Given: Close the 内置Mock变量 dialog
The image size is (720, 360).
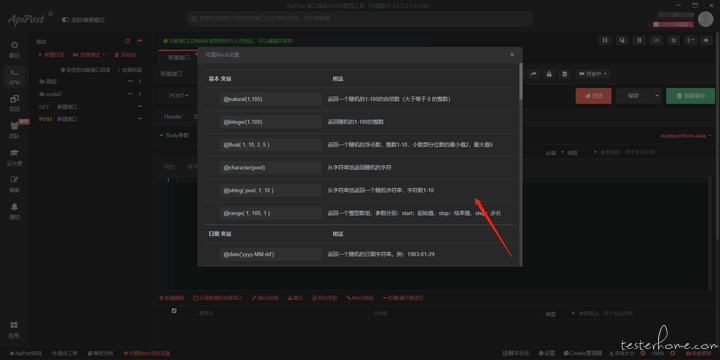Looking at the screenshot, I should (x=512, y=55).
